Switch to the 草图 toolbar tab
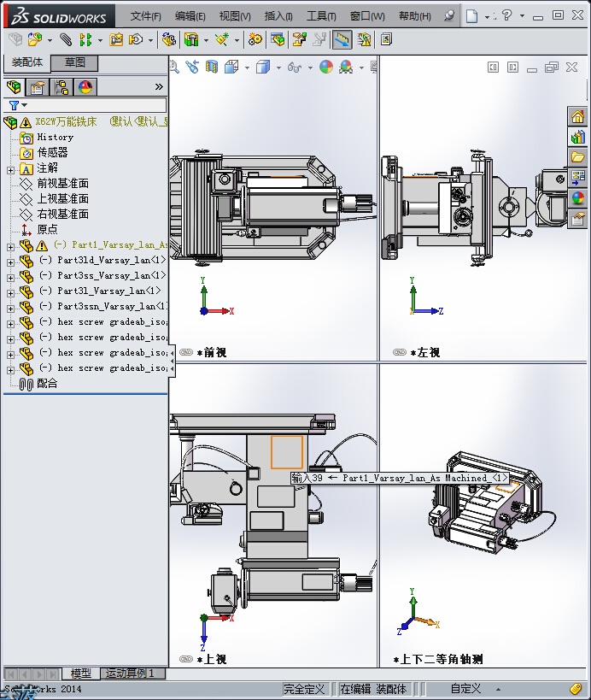 74,62
